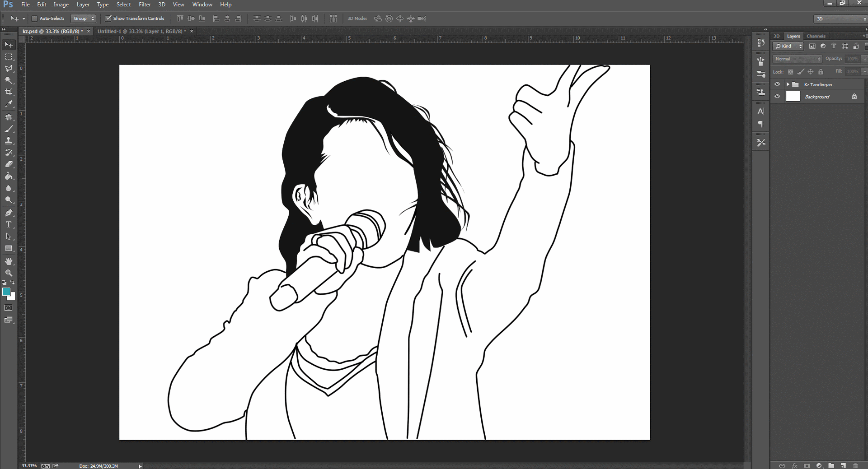Open the Opacity slider dropdown arrow

tap(865, 59)
